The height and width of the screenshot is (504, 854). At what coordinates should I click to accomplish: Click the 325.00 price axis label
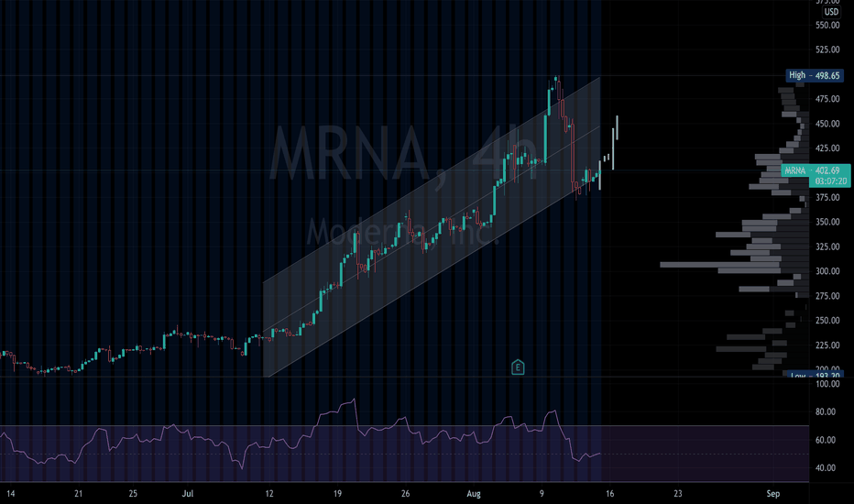tap(827, 247)
